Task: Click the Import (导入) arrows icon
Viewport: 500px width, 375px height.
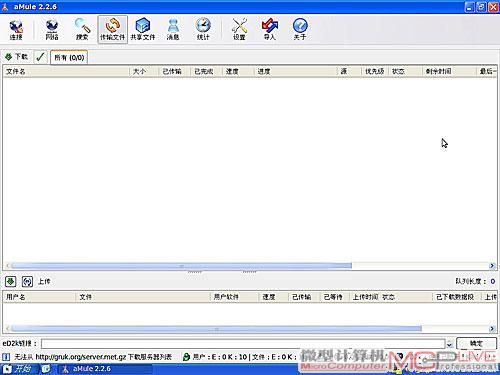Action: point(270,29)
